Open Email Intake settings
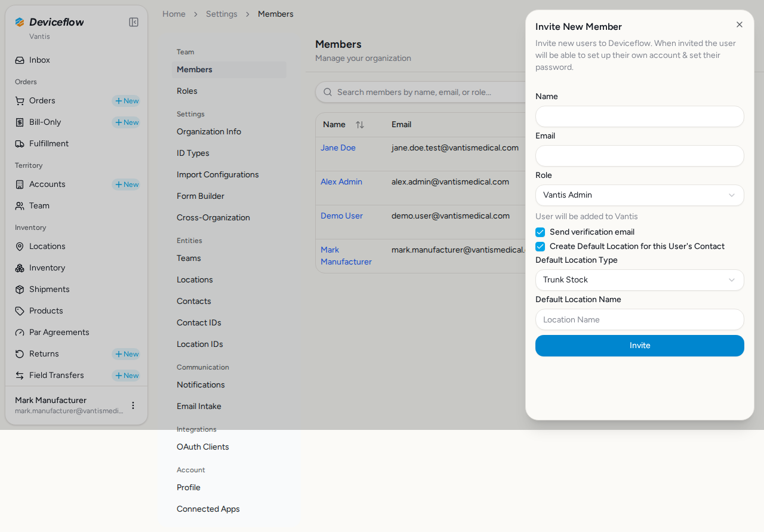The width and height of the screenshot is (764, 532). tap(229, 407)
